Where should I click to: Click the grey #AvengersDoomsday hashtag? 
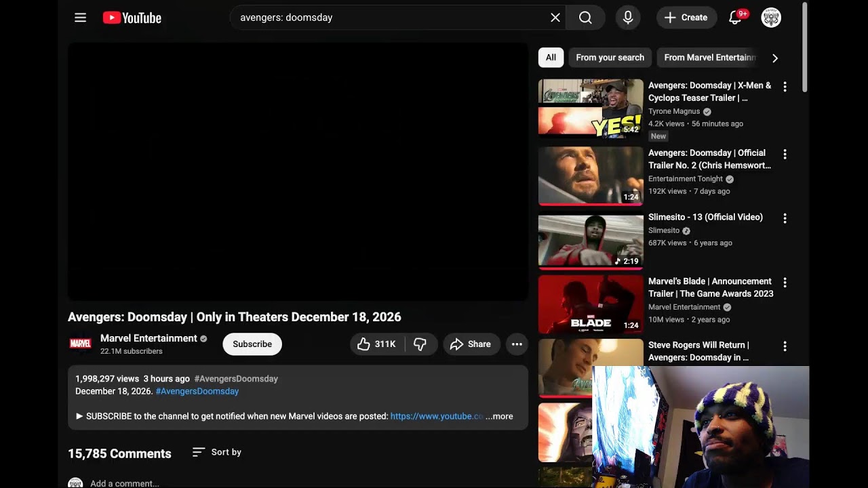236,379
